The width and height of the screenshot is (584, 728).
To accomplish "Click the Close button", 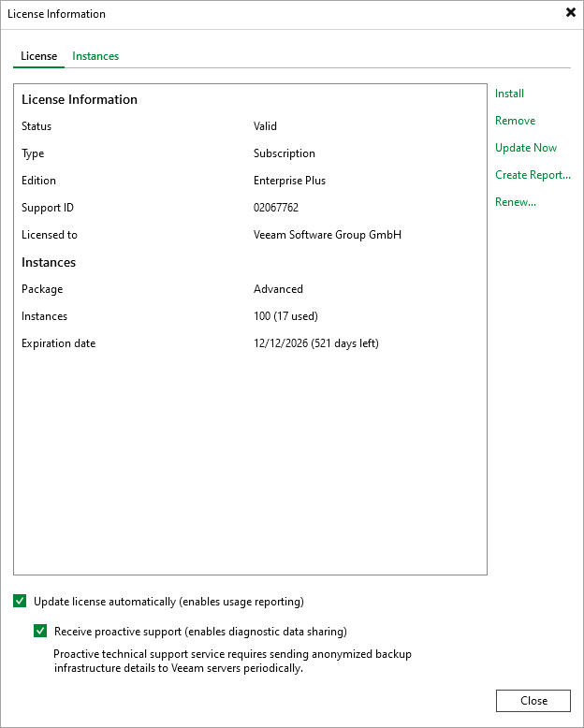I will pos(533,701).
